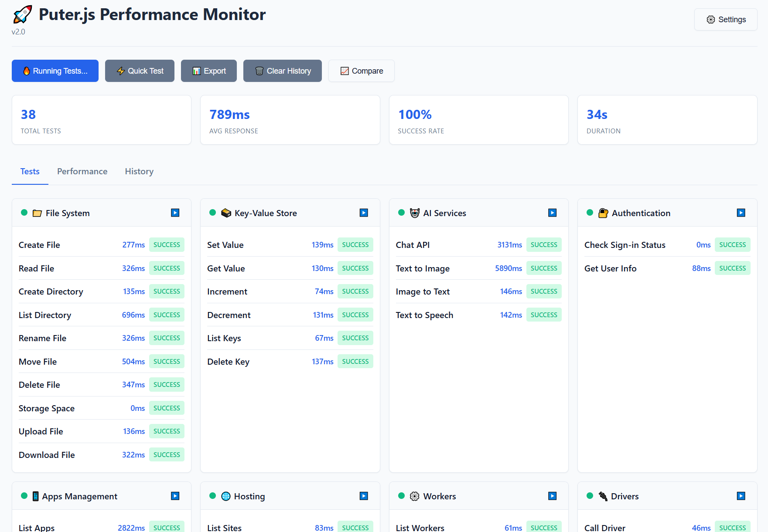Image resolution: width=768 pixels, height=532 pixels.
Task: Click the Authentication lock icon
Action: 603,213
